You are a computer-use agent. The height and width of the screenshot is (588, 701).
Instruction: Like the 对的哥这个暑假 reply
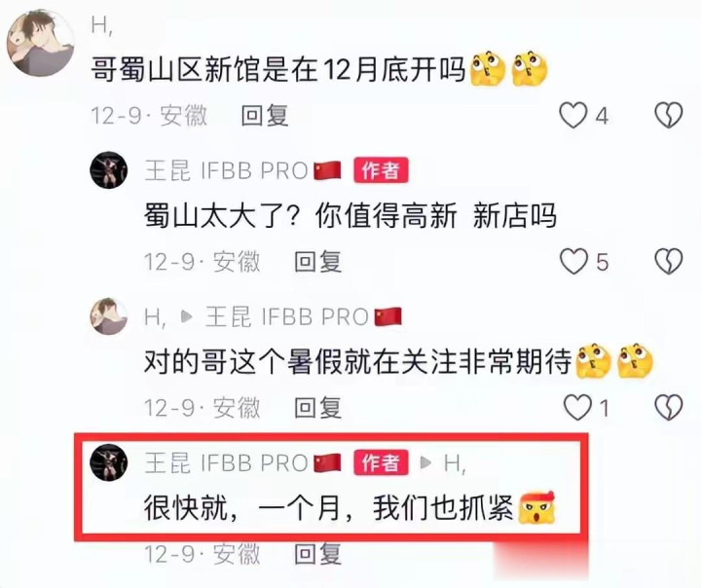[577, 407]
